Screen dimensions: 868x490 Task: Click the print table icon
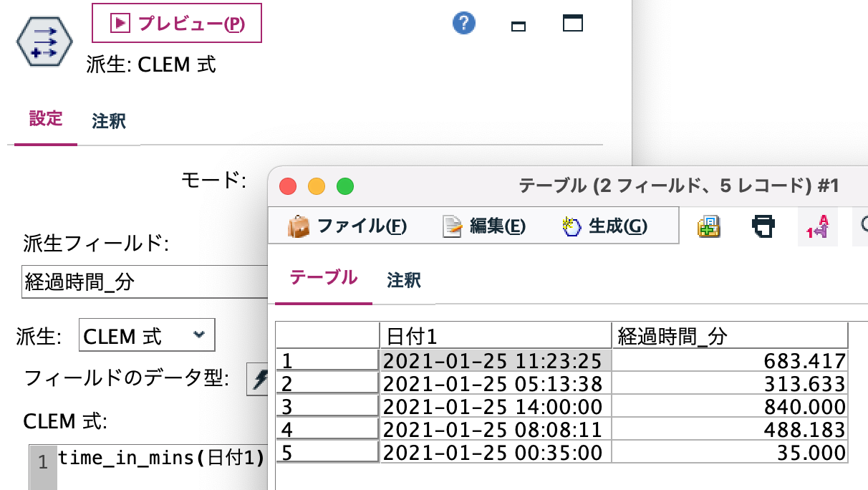click(x=763, y=225)
